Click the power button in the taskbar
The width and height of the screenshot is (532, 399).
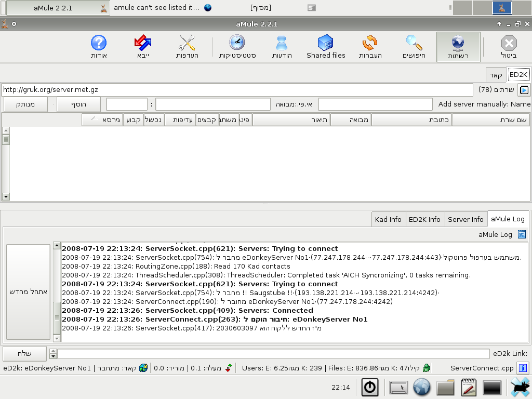point(369,388)
